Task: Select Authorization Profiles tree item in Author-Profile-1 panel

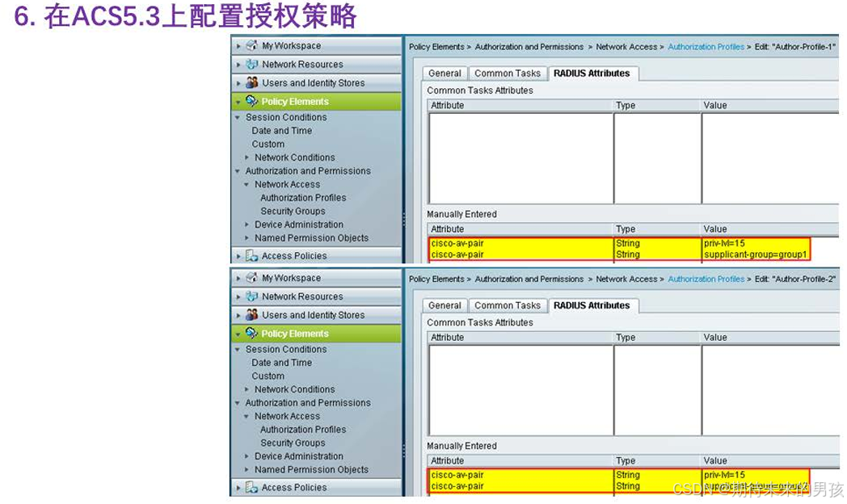Action: coord(303,198)
